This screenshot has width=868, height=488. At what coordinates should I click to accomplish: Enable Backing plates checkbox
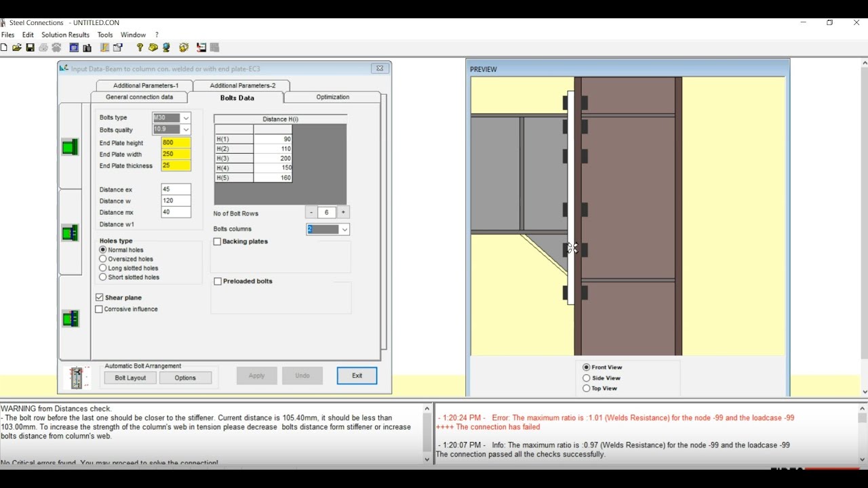(218, 241)
